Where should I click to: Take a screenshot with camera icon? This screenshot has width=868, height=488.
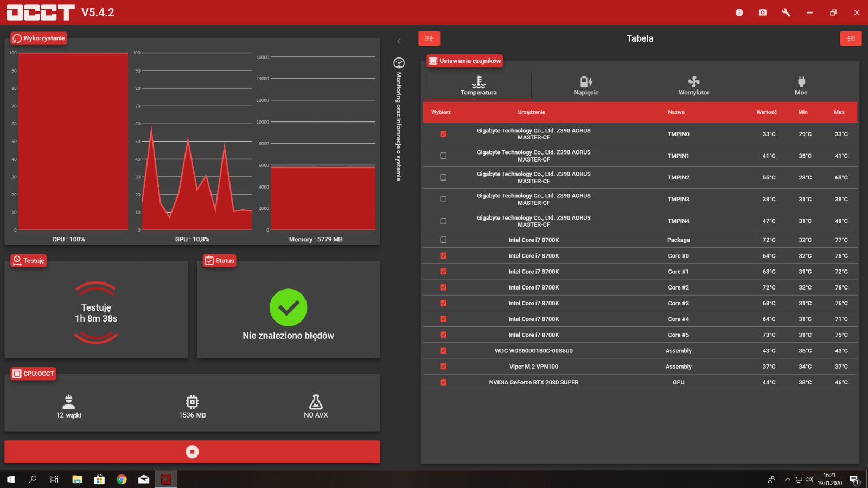763,12
